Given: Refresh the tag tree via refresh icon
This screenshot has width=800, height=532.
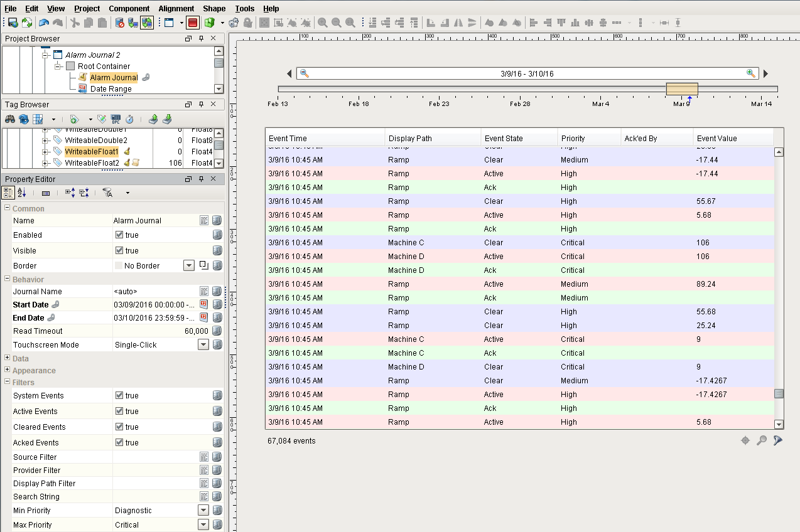Looking at the screenshot, I should click(23, 119).
